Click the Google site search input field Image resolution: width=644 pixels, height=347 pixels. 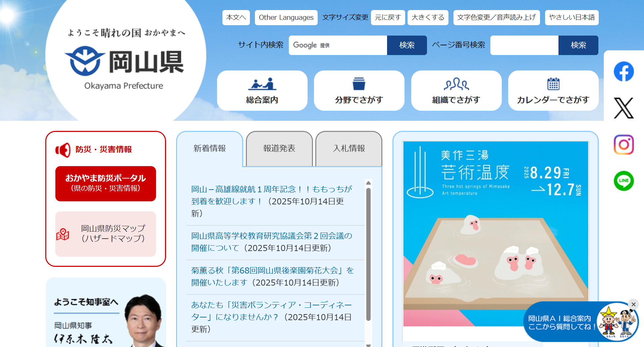coord(338,45)
